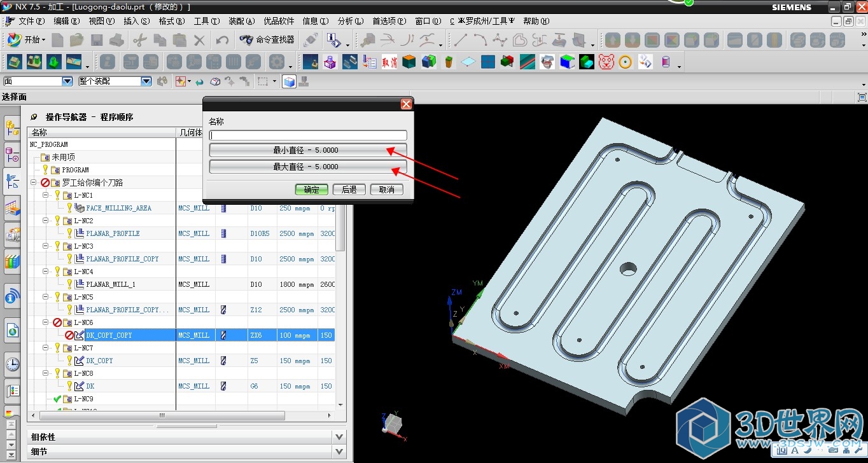Click the 名称 text input field

pos(308,135)
